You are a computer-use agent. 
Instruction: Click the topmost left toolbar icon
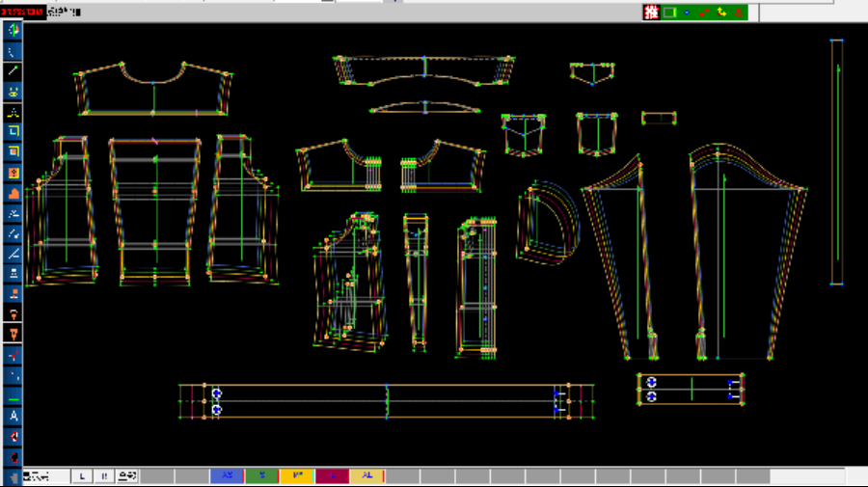pos(14,30)
